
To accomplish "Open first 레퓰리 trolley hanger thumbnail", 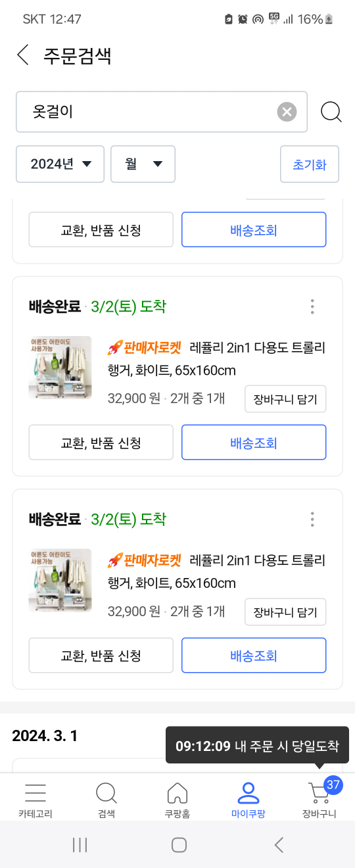I will [60, 368].
